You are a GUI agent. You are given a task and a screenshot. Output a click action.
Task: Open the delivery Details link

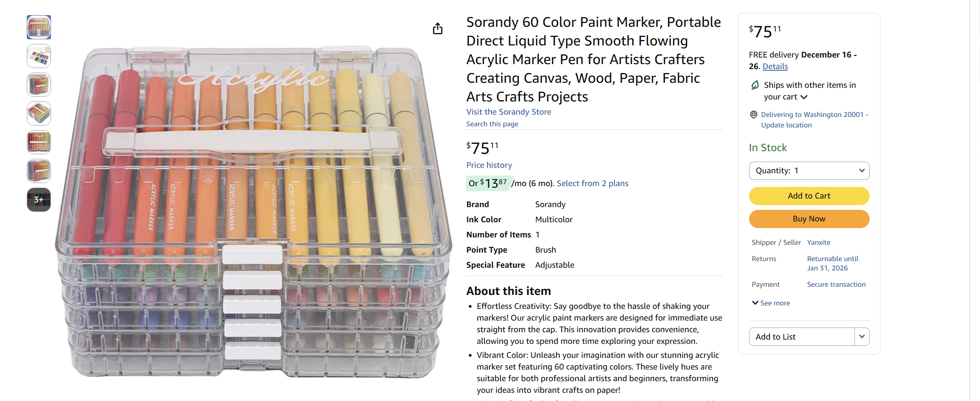(775, 66)
